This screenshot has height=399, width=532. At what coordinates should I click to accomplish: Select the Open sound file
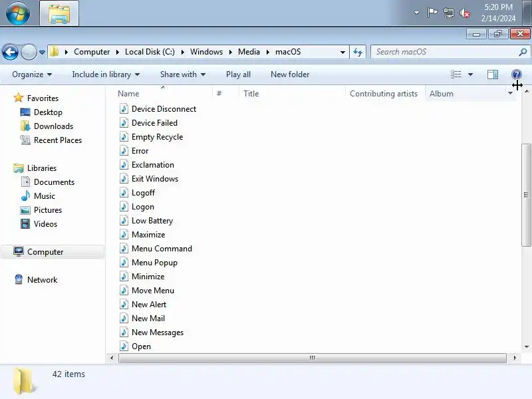click(141, 346)
